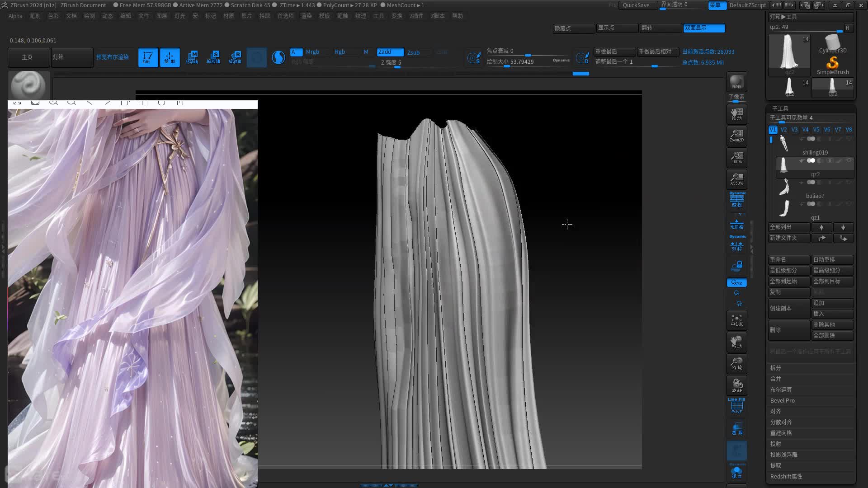Toggle the Mrgb mode
Screen dimensions: 868x488
312,52
